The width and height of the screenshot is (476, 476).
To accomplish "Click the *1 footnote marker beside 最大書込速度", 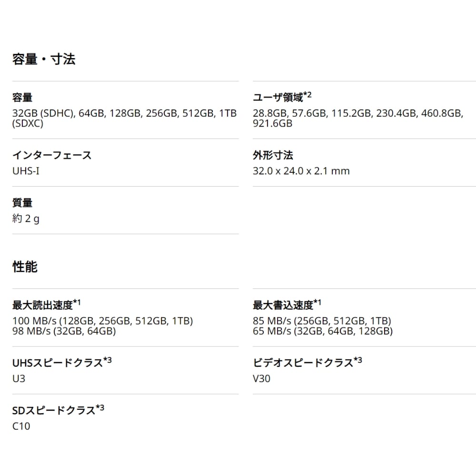I will point(317,302).
